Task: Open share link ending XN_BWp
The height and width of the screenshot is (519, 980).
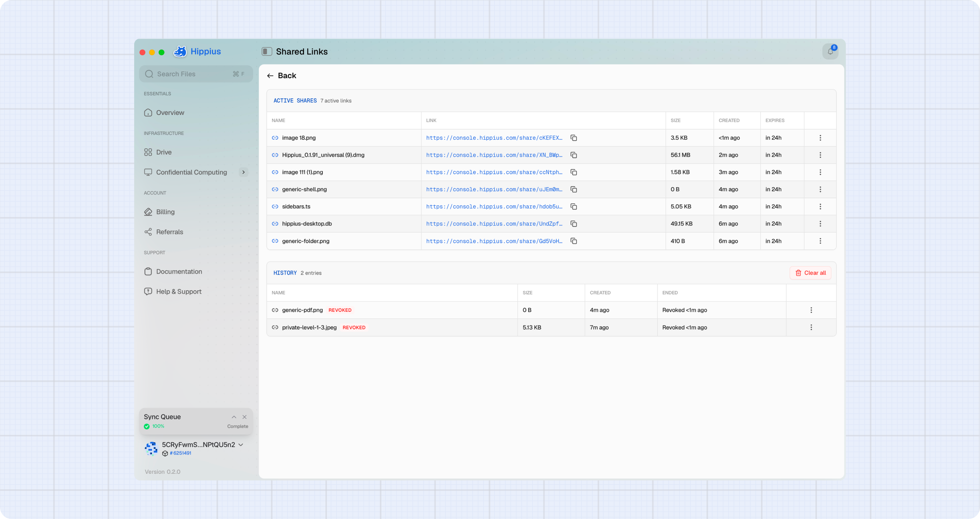Action: 494,155
